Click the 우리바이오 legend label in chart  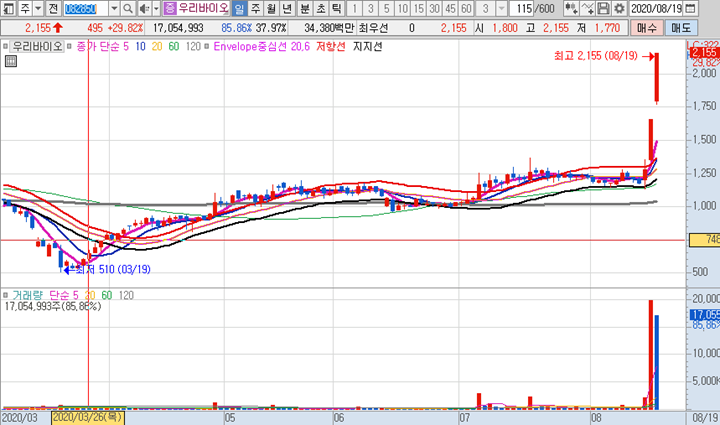point(37,46)
